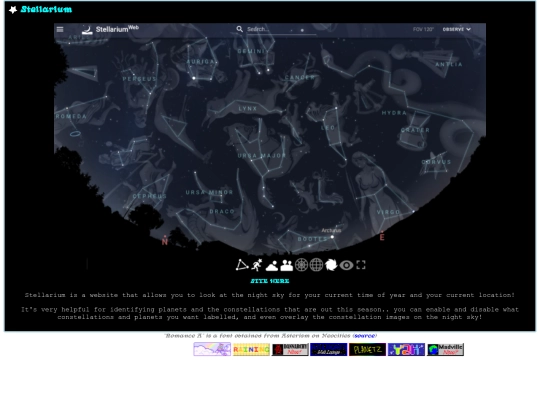The height and width of the screenshot is (405, 540).
Task: Click the Madville Now! badge
Action: 445,350
